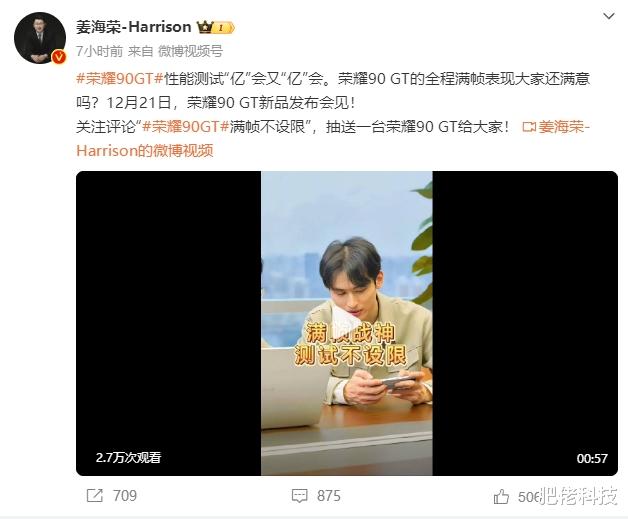
Task: Open the 姜海荣-Harrison username link
Action: (x=134, y=27)
